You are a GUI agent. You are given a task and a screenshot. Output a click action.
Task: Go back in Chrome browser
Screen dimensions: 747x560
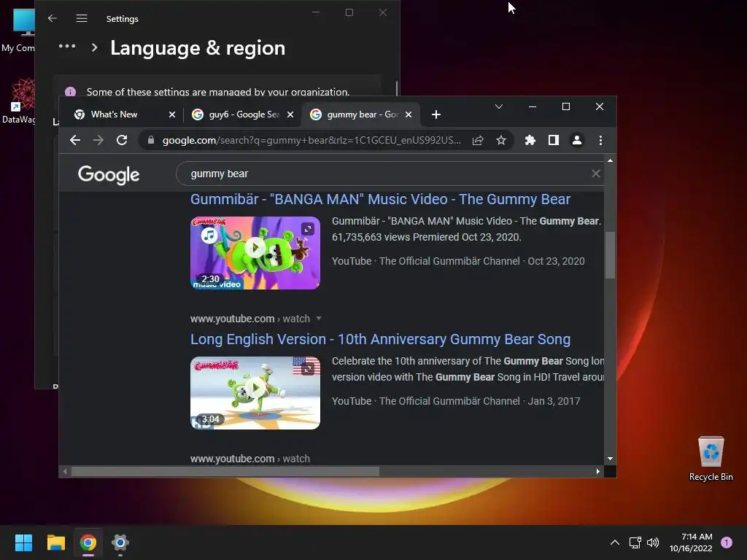[x=75, y=140]
